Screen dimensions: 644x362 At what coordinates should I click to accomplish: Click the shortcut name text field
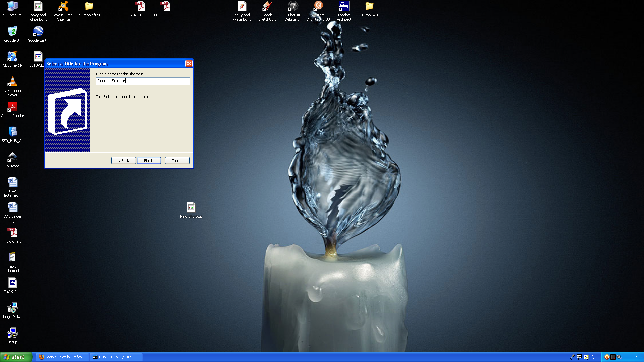point(143,81)
